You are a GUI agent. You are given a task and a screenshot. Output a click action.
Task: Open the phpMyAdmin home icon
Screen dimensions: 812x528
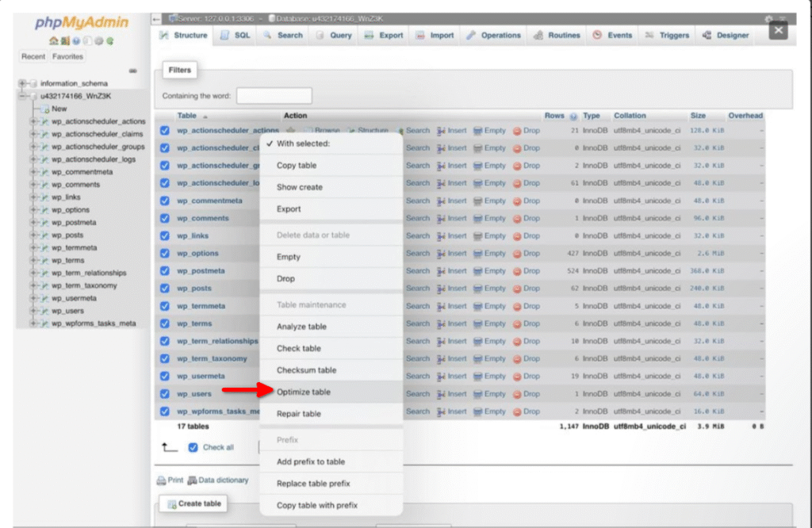point(53,40)
